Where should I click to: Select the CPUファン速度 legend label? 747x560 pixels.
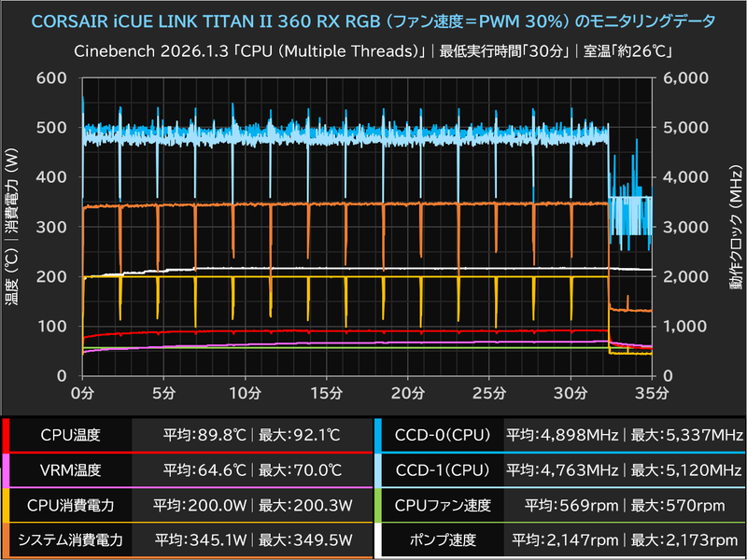coord(443,505)
